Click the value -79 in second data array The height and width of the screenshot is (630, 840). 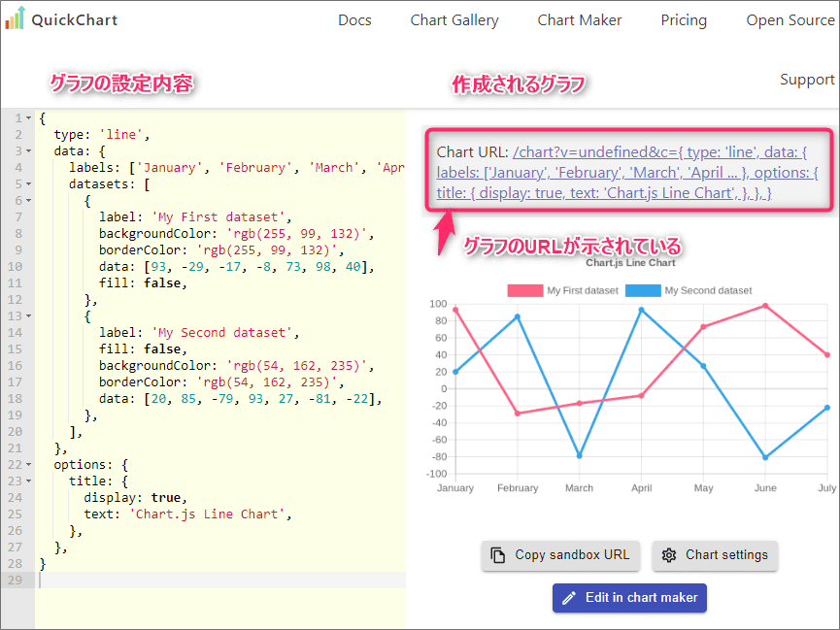[x=221, y=399]
